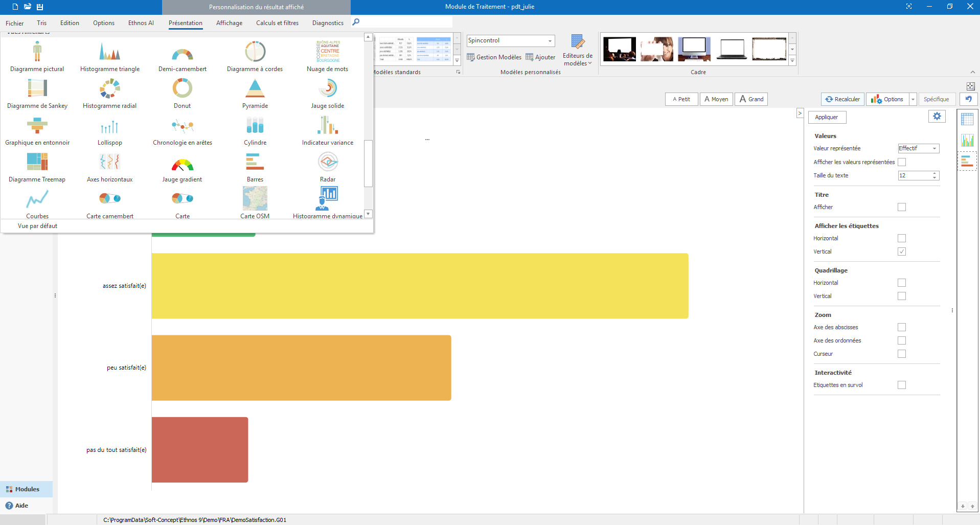
Task: Increase Taille du texte using the stepper
Action: [935, 173]
